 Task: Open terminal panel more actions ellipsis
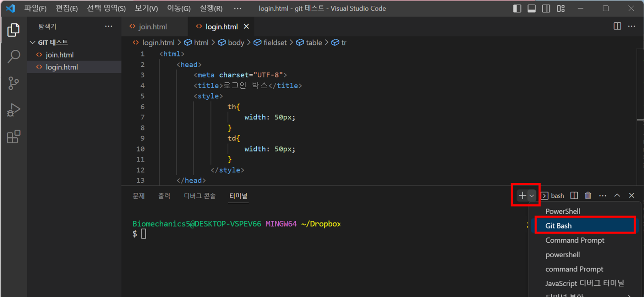click(x=603, y=196)
